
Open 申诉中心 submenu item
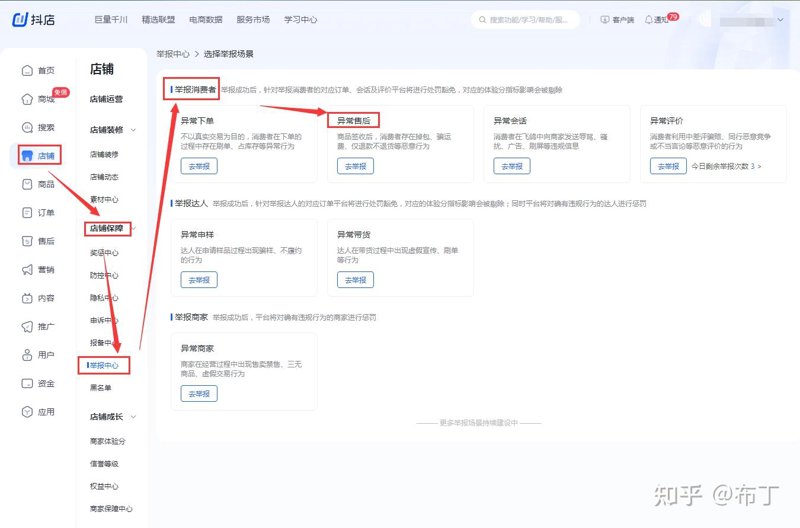tap(104, 320)
